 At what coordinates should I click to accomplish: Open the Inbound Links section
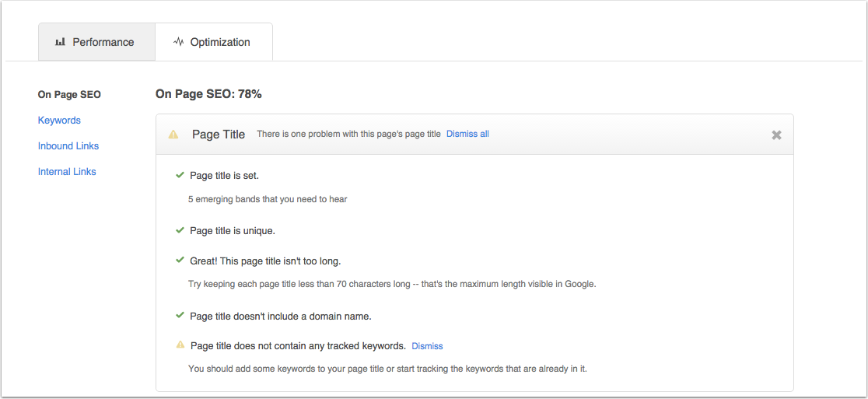[x=68, y=146]
